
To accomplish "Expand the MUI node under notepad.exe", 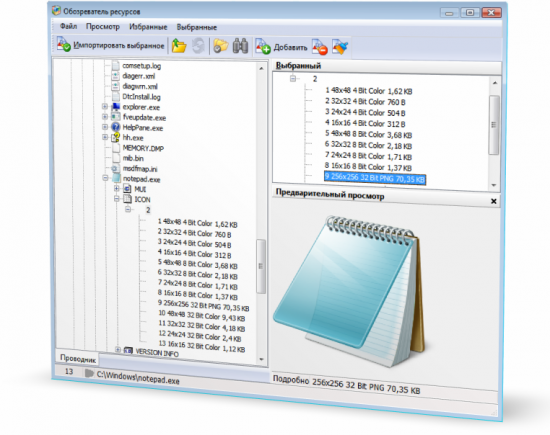I will [x=117, y=188].
